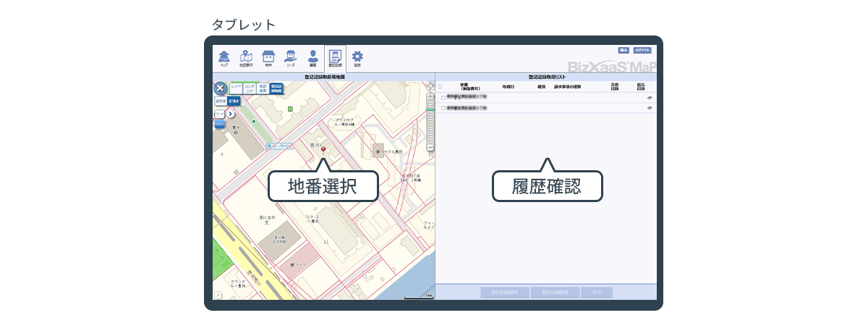Image resolution: width=868 pixels, height=331 pixels.
Task: Click the リスト list button on map
Action: point(219,125)
